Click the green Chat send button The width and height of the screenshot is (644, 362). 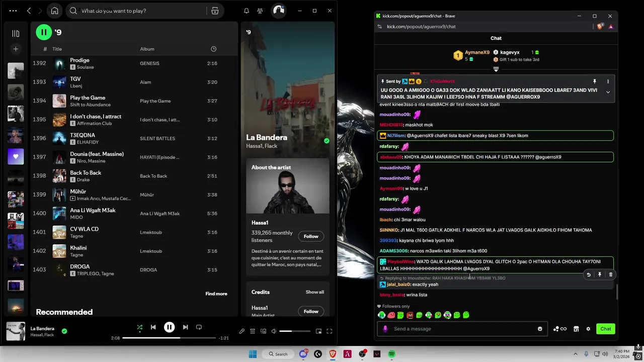pyautogui.click(x=605, y=329)
